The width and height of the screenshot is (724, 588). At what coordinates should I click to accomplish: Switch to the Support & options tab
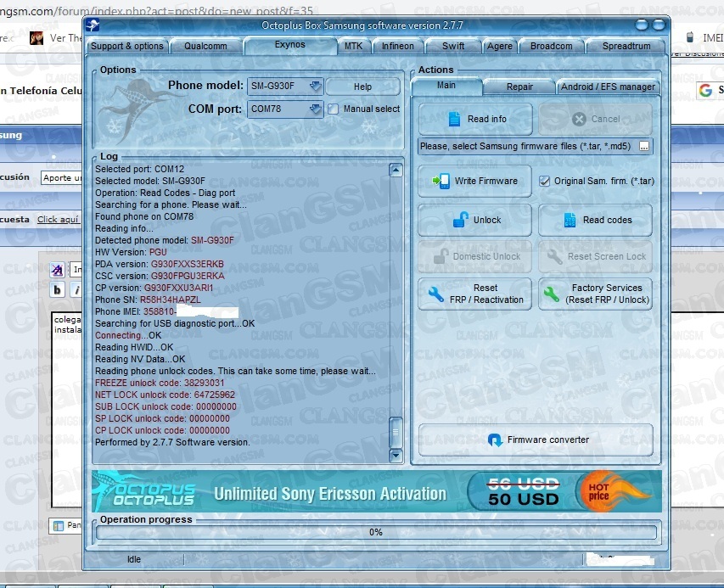point(127,46)
